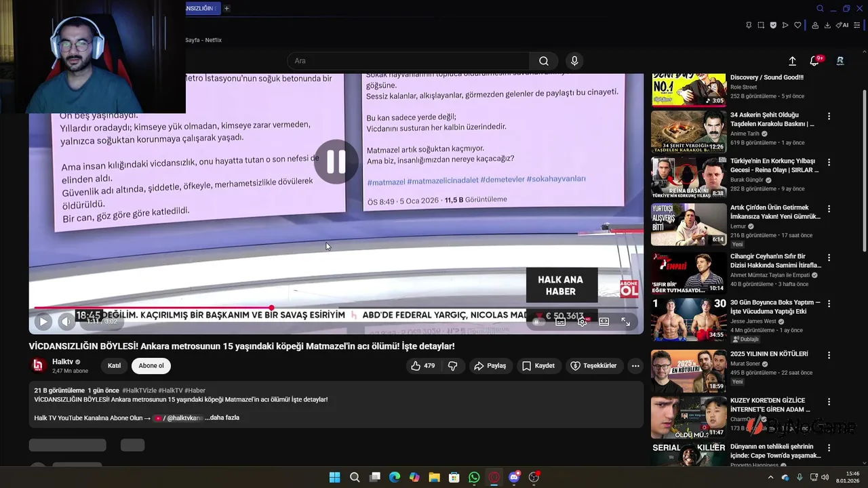
Task: Options menu for Cihangir Ceyhan video
Action: (829, 258)
